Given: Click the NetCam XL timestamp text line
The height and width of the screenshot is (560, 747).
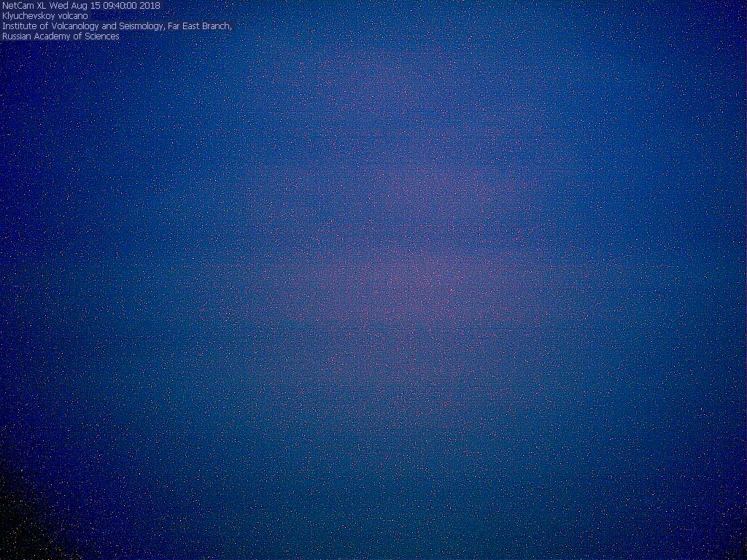Looking at the screenshot, I should [x=81, y=5].
